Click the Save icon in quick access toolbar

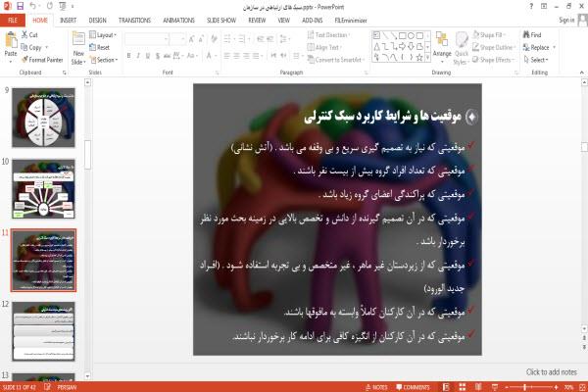coord(20,6)
